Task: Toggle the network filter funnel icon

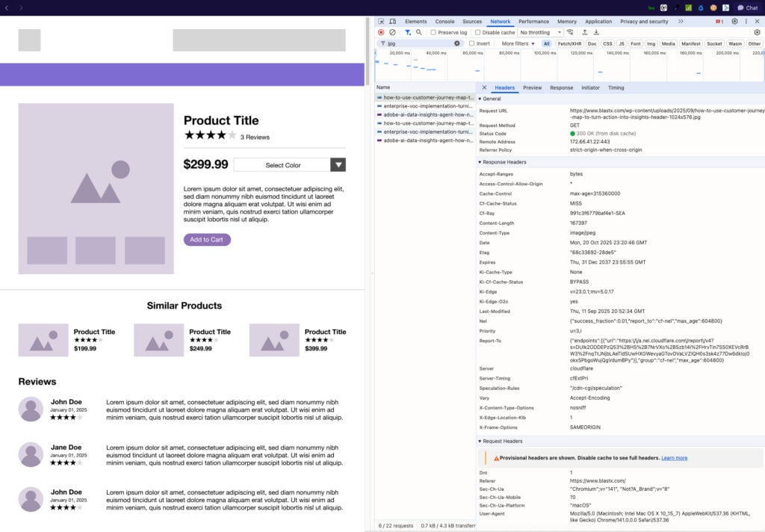Action: click(x=408, y=33)
